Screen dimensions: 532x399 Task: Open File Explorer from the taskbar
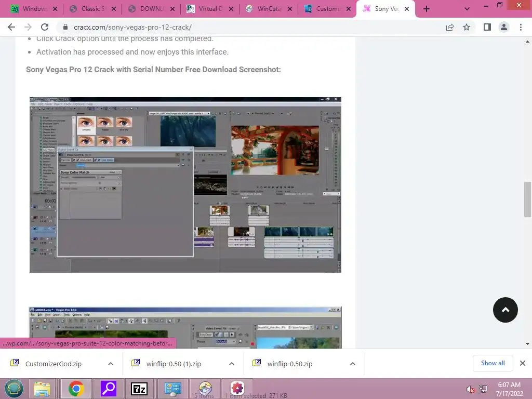pyautogui.click(x=42, y=389)
